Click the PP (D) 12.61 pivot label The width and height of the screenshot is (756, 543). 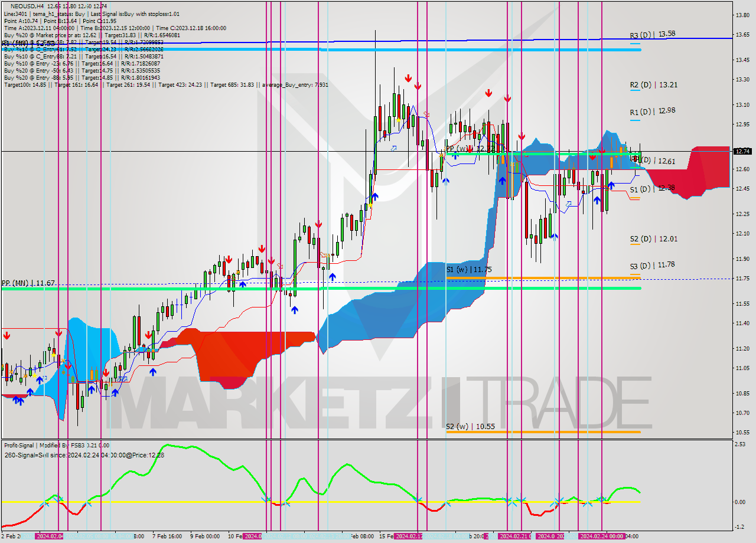point(653,161)
